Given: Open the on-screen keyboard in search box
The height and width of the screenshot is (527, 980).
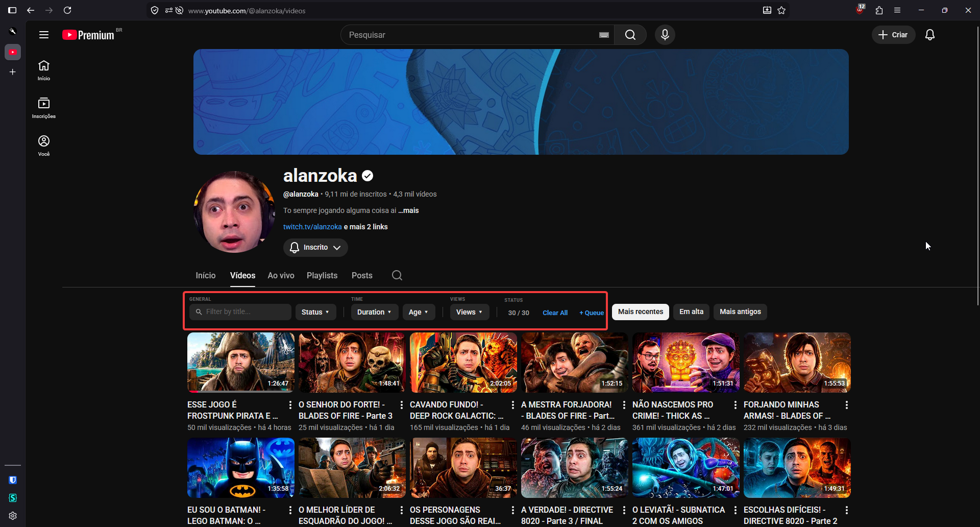Looking at the screenshot, I should coord(604,35).
